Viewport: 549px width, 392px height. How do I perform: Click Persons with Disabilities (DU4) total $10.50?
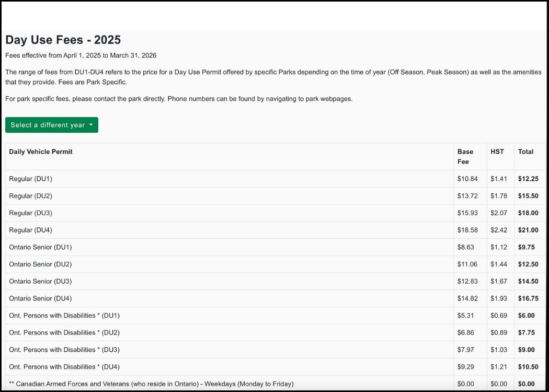pos(528,367)
